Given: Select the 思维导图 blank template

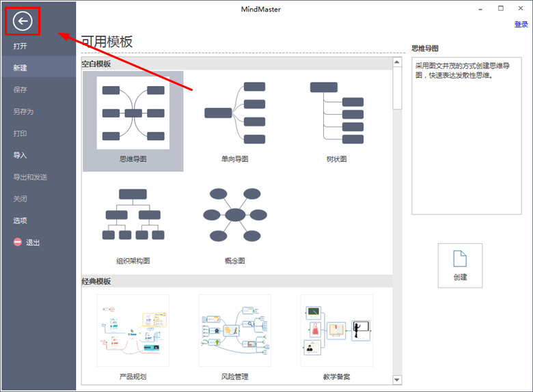Looking at the screenshot, I should click(133, 121).
